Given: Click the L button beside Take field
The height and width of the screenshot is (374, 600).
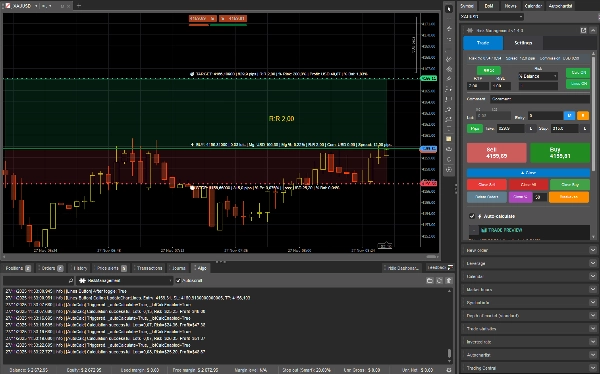Looking at the screenshot, I should [530, 129].
